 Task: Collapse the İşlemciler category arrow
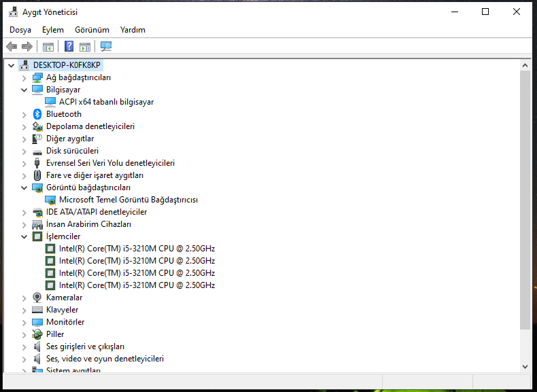tap(24, 236)
